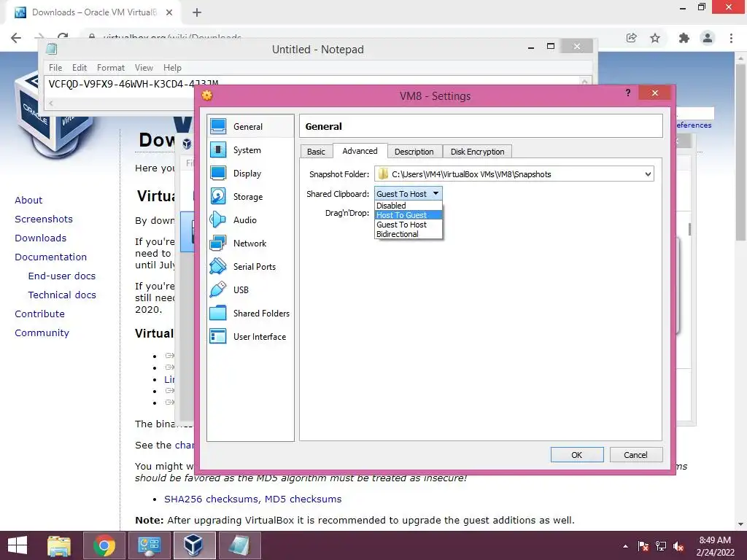
Task: Click the share page icon in address bar
Action: click(x=631, y=38)
